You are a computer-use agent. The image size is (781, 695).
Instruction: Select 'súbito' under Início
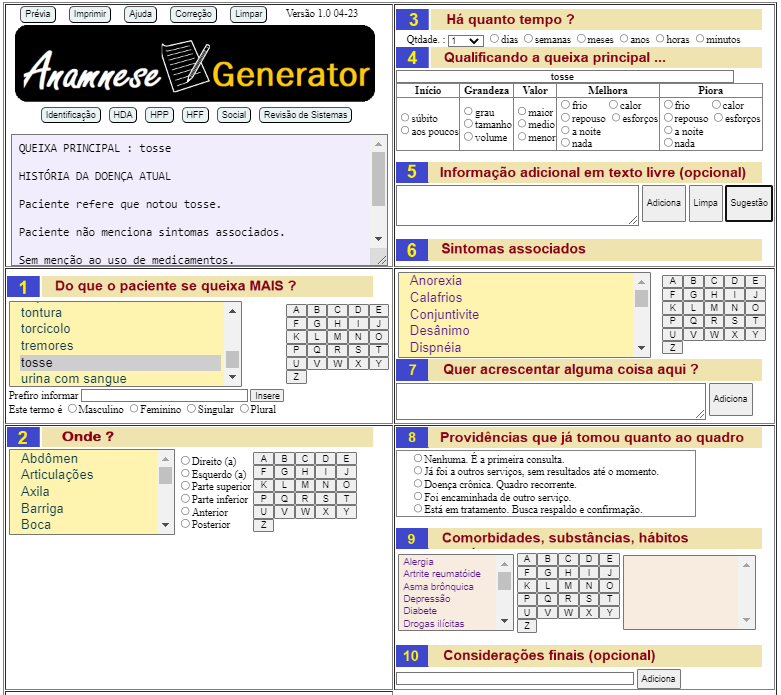coord(405,118)
